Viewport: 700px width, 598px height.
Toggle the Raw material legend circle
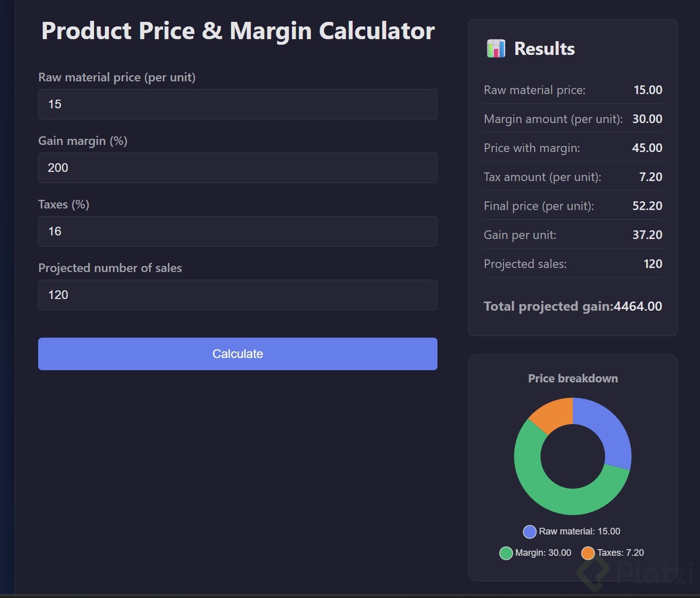(530, 532)
